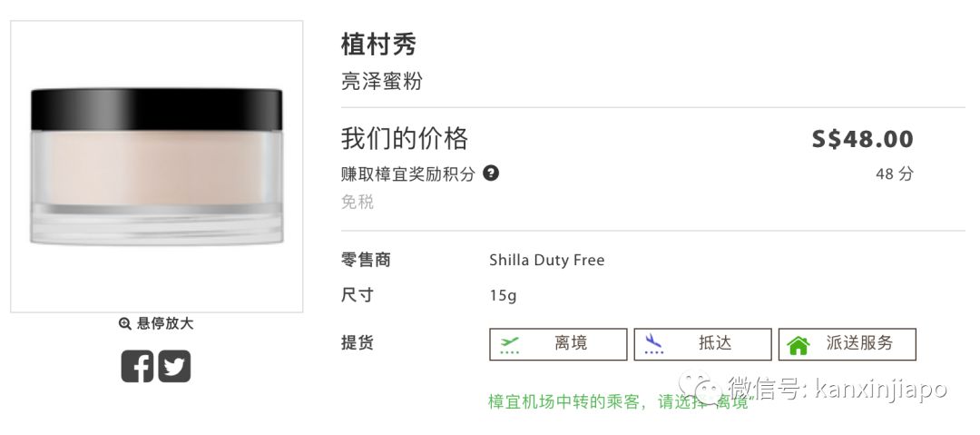The height and width of the screenshot is (435, 980).
Task: Click the 免税 tax-free label
Action: coord(358,202)
